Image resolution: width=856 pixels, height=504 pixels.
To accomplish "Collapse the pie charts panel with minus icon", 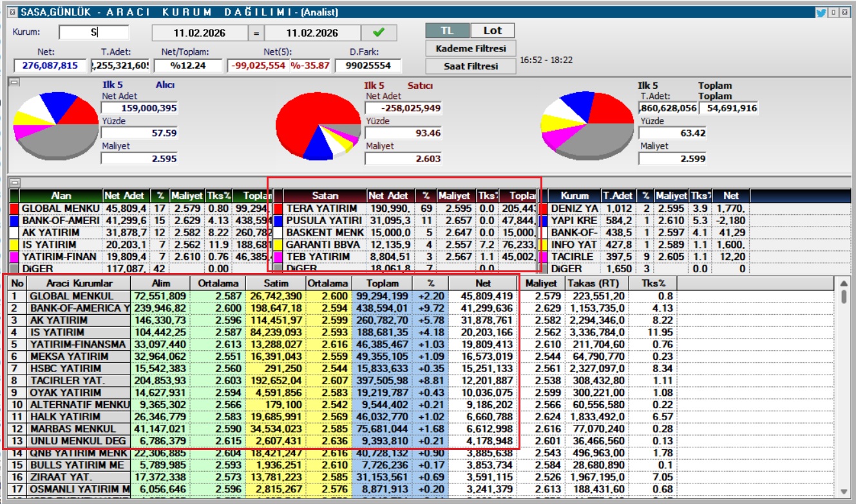I will click(x=14, y=82).
